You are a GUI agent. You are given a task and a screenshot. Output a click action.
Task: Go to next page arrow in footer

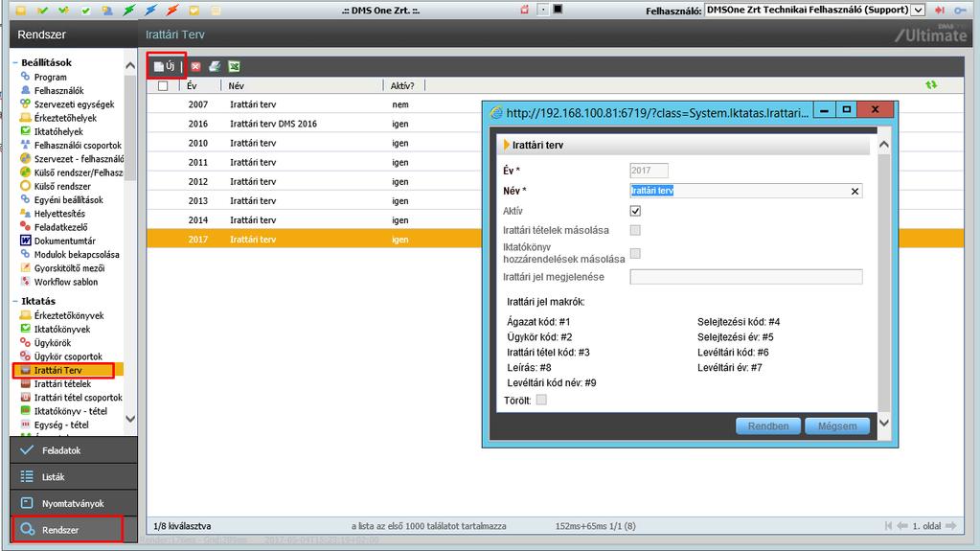click(950, 526)
